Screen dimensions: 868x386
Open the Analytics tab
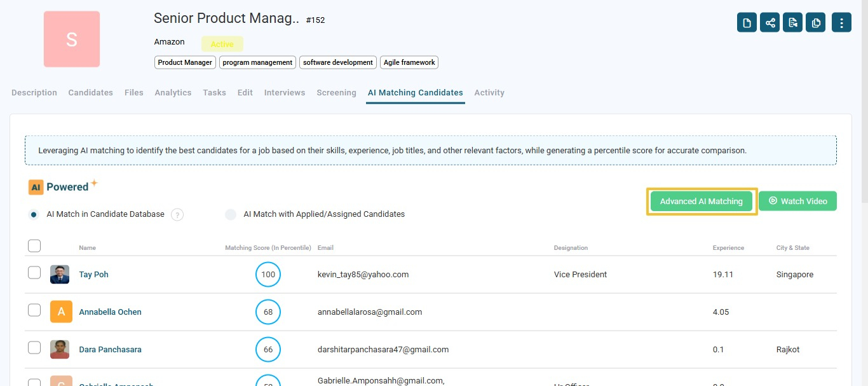173,93
